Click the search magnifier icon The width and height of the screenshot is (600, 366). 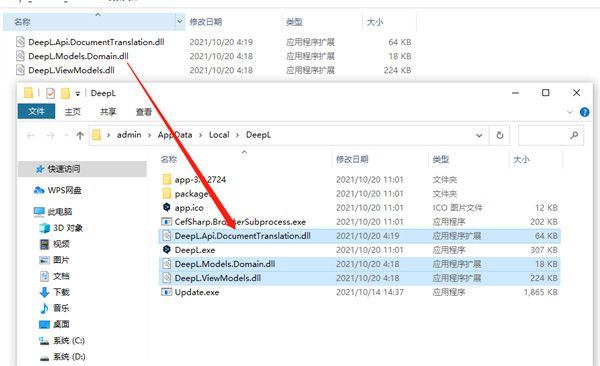click(x=574, y=135)
